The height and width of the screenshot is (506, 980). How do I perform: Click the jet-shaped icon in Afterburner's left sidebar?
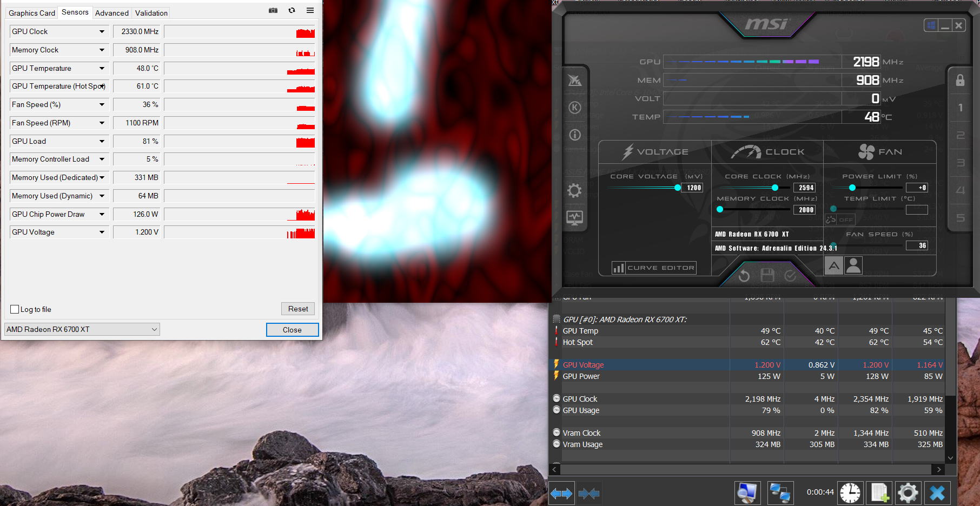pyautogui.click(x=574, y=81)
